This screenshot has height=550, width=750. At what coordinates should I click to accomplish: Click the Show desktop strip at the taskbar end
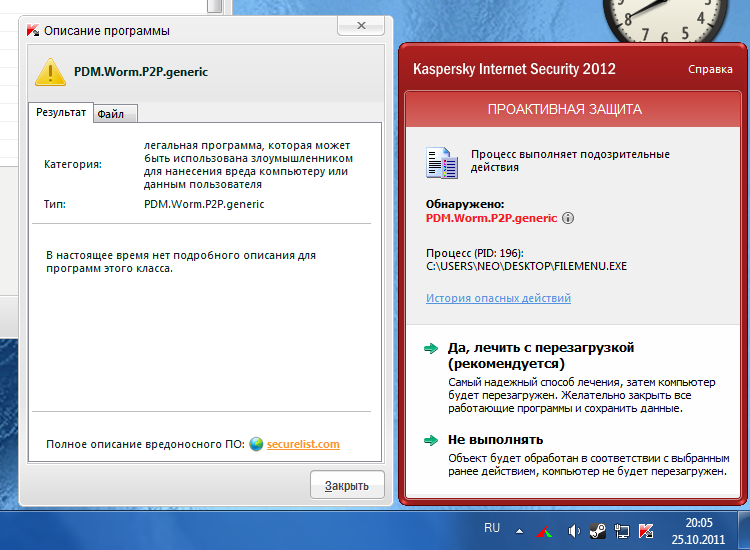[744, 530]
